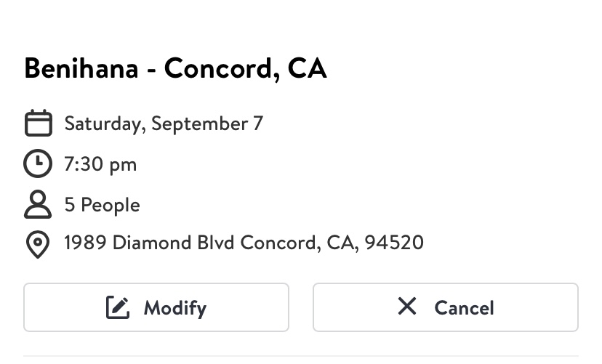
Task: Click the person icon for party size
Action: [x=38, y=205]
